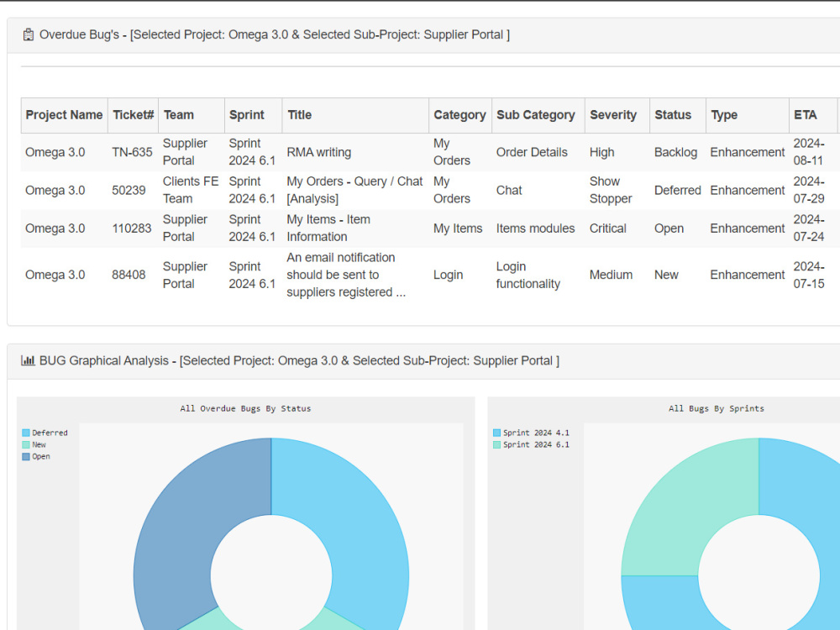This screenshot has height=630, width=840.
Task: Click the All Overdue Bugs By Status title
Action: 245,409
